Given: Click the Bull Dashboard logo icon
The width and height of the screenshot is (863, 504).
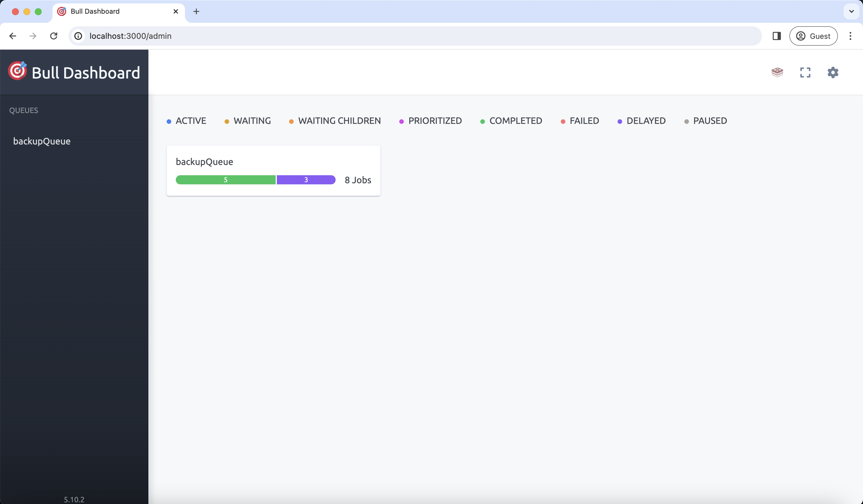Looking at the screenshot, I should pos(17,72).
